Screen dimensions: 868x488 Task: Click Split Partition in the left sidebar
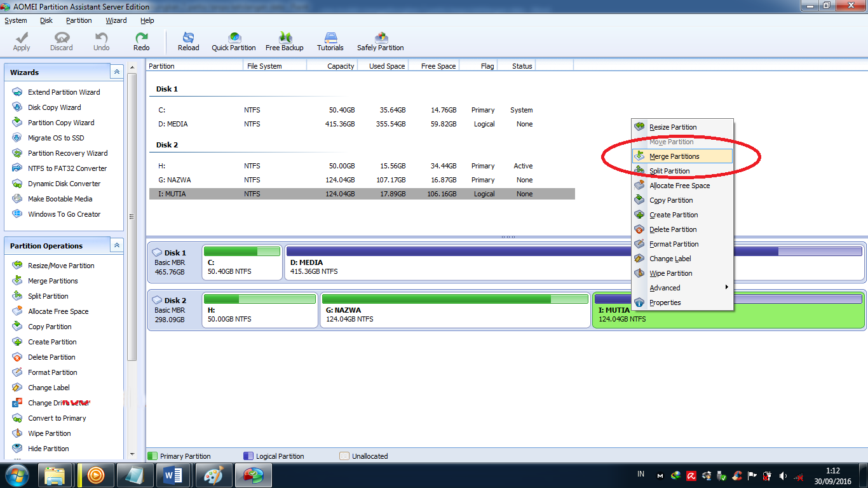coord(48,296)
